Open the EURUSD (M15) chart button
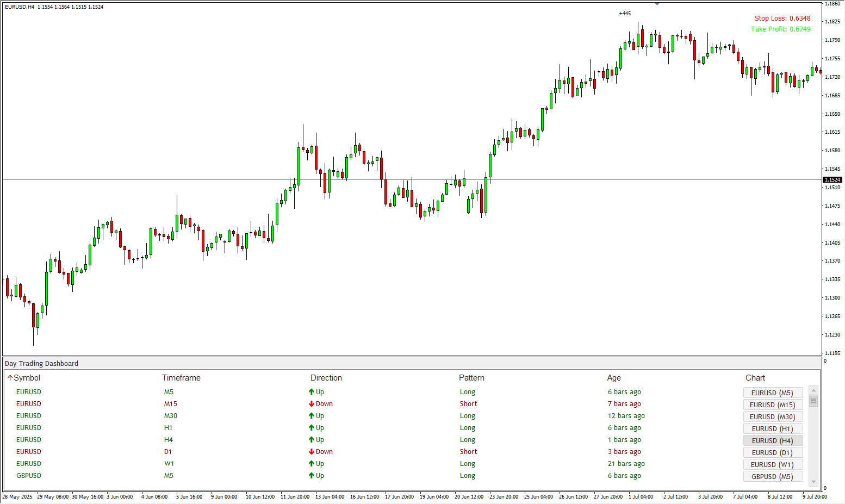Screen dimensions: 845x504 click(772, 405)
